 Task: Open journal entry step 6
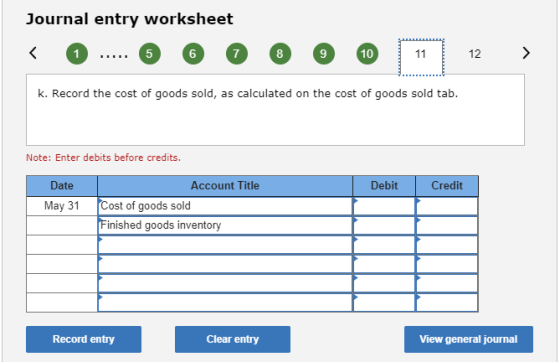click(193, 54)
